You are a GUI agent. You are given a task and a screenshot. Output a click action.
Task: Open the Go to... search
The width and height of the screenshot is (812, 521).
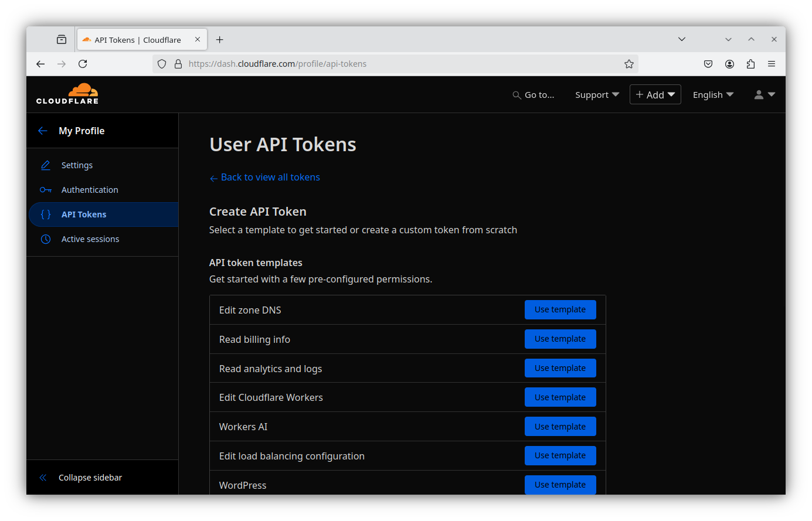(x=533, y=95)
